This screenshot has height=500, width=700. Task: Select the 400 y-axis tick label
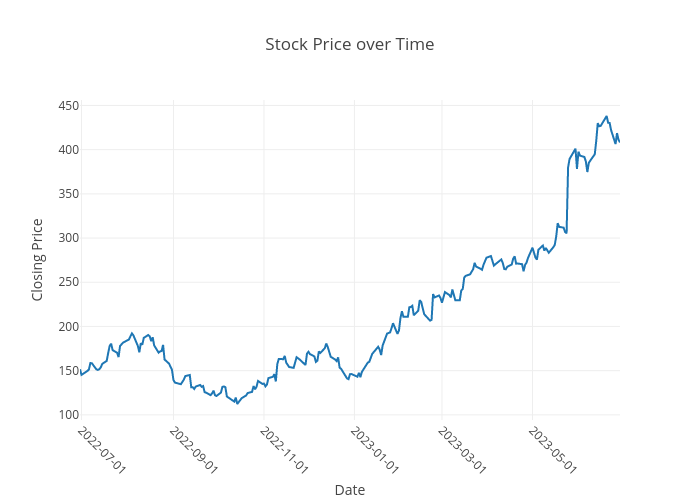point(67,150)
